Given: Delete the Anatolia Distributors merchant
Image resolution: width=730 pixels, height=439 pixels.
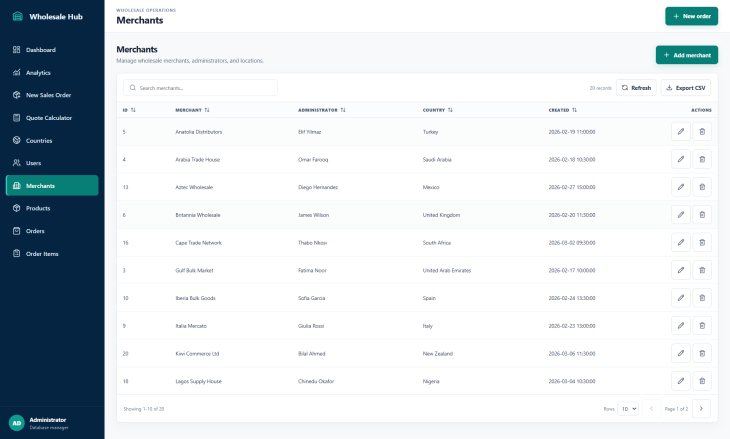Looking at the screenshot, I should tap(702, 132).
